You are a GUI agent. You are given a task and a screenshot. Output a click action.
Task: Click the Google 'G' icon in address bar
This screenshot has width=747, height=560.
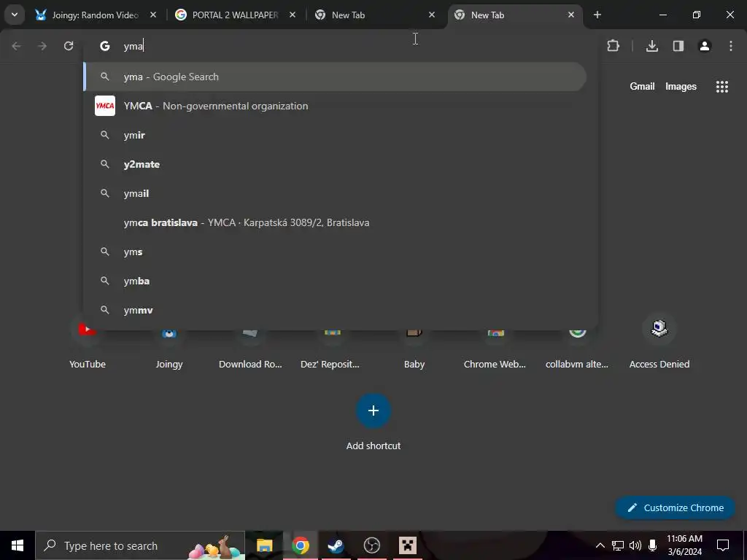[x=105, y=46]
